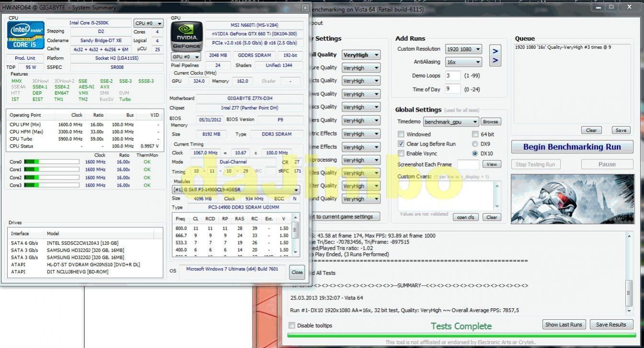Click the Save Results button
This screenshot has width=644, height=348.
pyautogui.click(x=611, y=325)
